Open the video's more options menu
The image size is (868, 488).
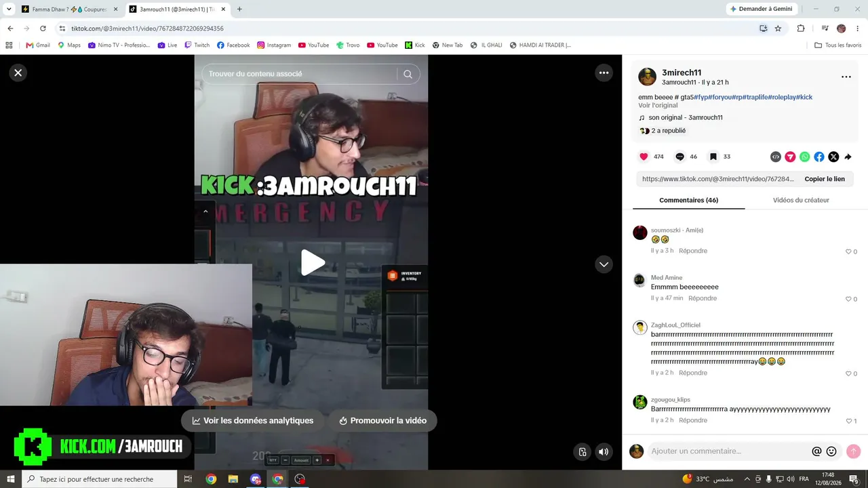pos(604,73)
